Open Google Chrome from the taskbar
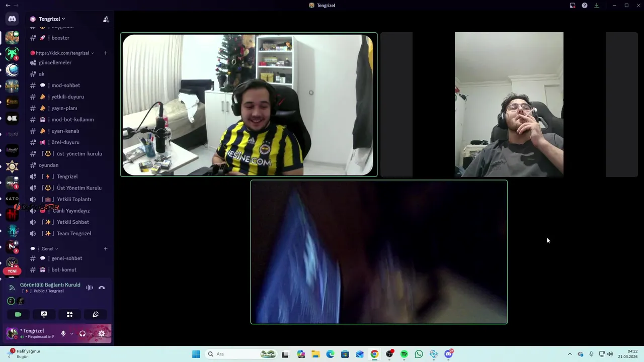 tap(374, 354)
